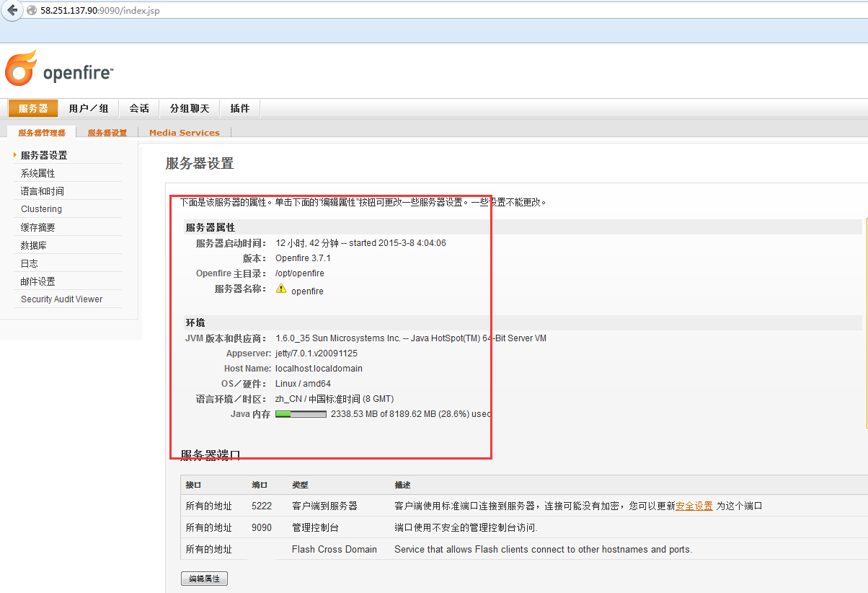Click the server uptime value started 2015-3-8
Image resolution: width=868 pixels, height=593 pixels.
coord(360,243)
